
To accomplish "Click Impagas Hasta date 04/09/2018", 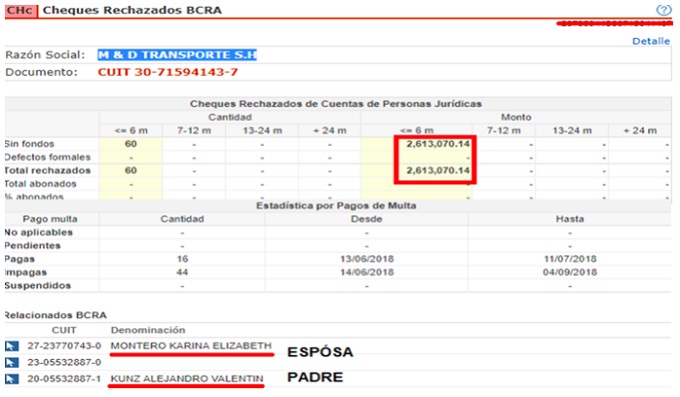I will [x=570, y=272].
